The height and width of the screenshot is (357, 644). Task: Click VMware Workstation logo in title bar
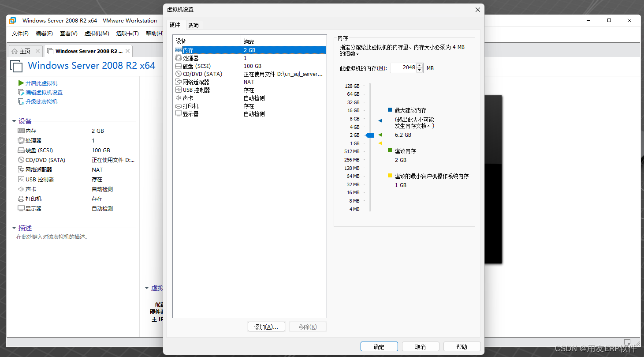click(x=12, y=20)
